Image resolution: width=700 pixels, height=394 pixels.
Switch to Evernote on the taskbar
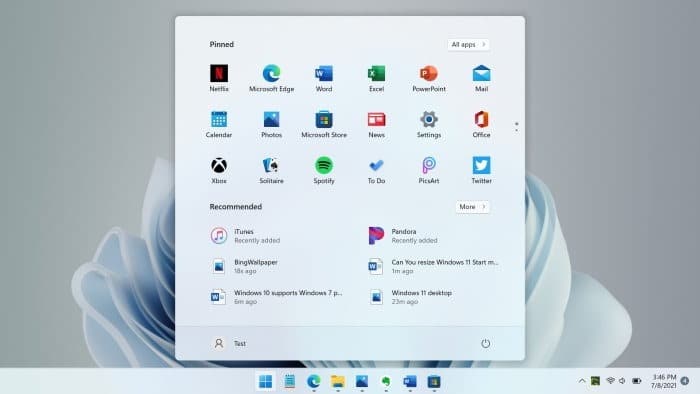[386, 382]
